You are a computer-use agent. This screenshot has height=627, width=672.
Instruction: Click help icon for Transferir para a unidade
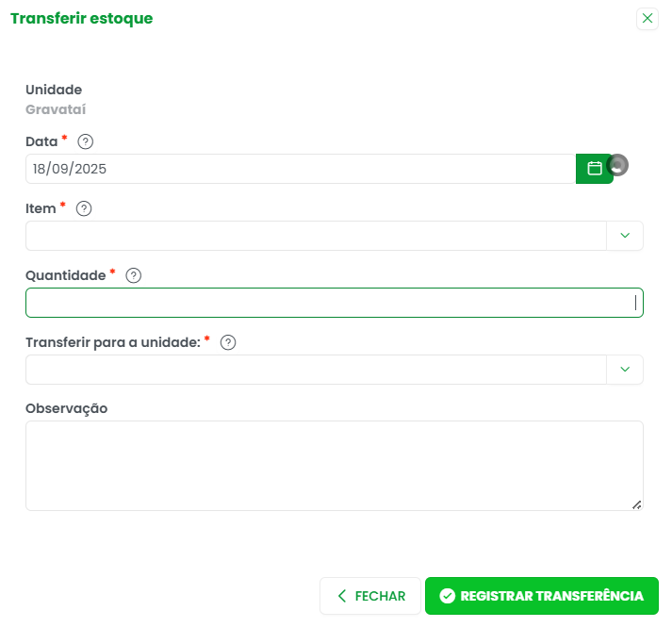pos(227,342)
